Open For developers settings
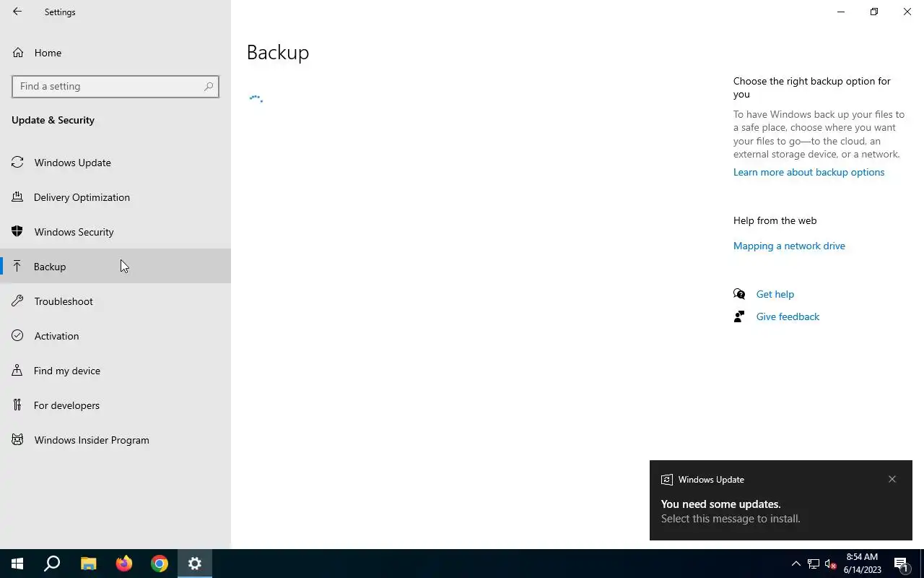Viewport: 924px width, 578px height. [x=115, y=405]
